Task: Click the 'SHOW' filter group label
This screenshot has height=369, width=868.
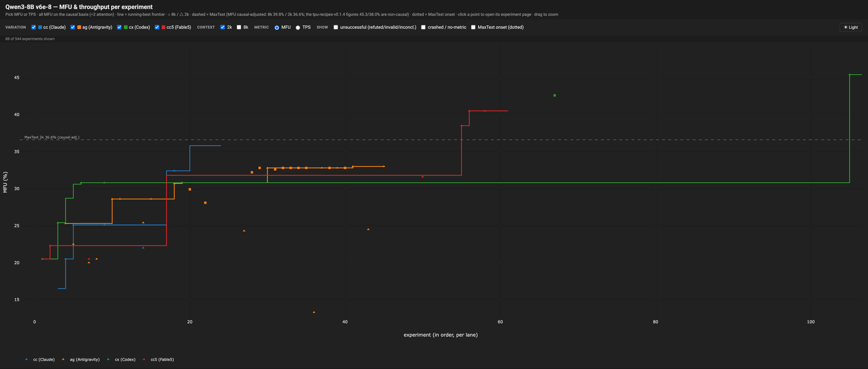Action: click(322, 27)
